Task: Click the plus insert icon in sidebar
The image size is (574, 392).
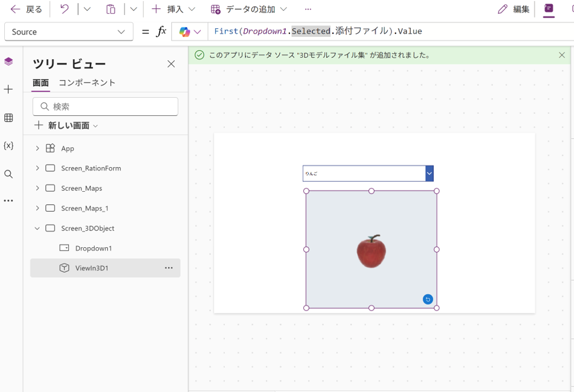Action: pos(8,90)
